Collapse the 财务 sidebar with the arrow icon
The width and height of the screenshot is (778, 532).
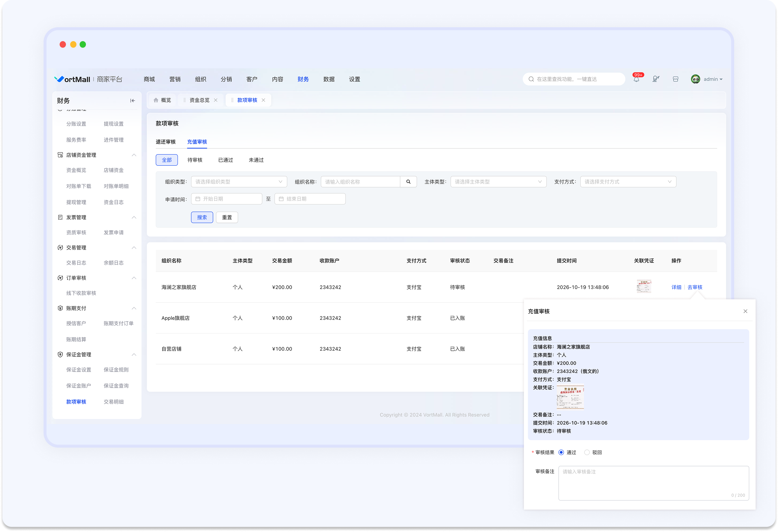pyautogui.click(x=132, y=100)
